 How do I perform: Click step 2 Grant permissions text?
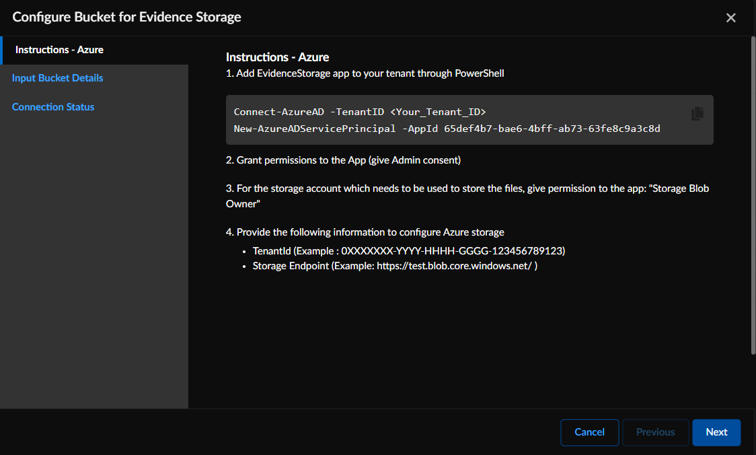click(343, 160)
